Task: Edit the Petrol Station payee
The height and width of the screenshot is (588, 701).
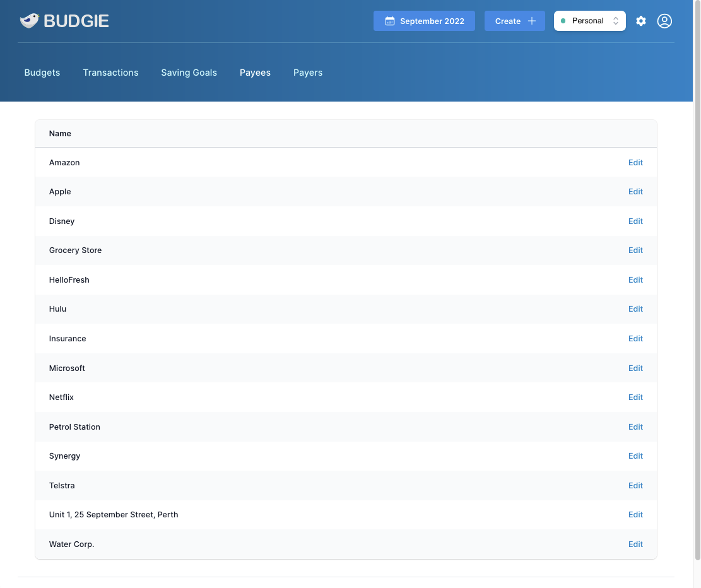Action: tap(635, 426)
